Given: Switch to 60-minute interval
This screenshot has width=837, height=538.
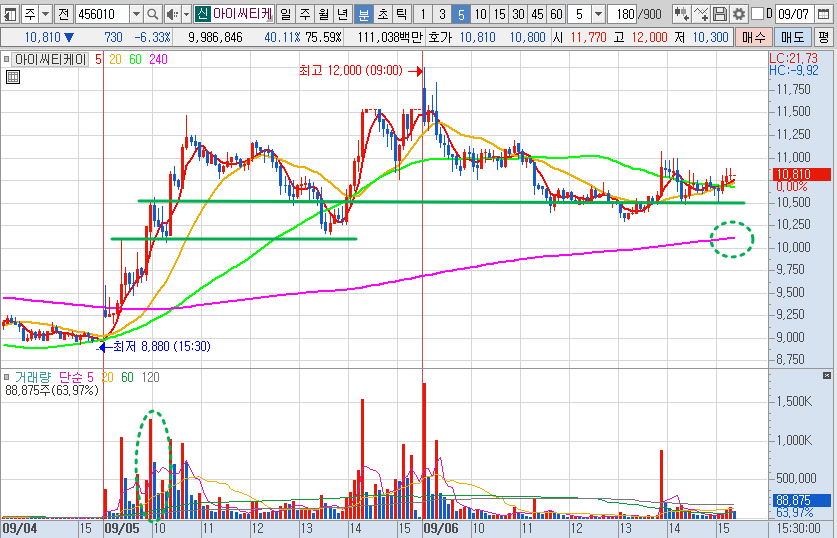Looking at the screenshot, I should [557, 14].
